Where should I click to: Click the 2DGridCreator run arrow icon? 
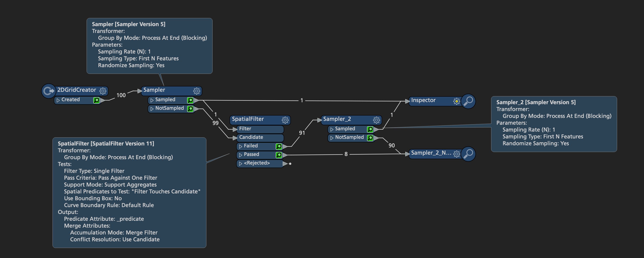click(49, 91)
